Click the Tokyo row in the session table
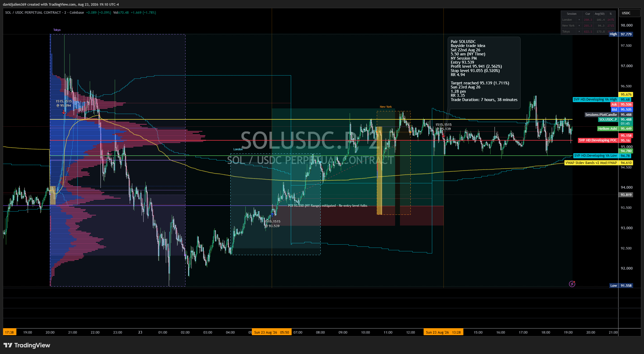 588,31
